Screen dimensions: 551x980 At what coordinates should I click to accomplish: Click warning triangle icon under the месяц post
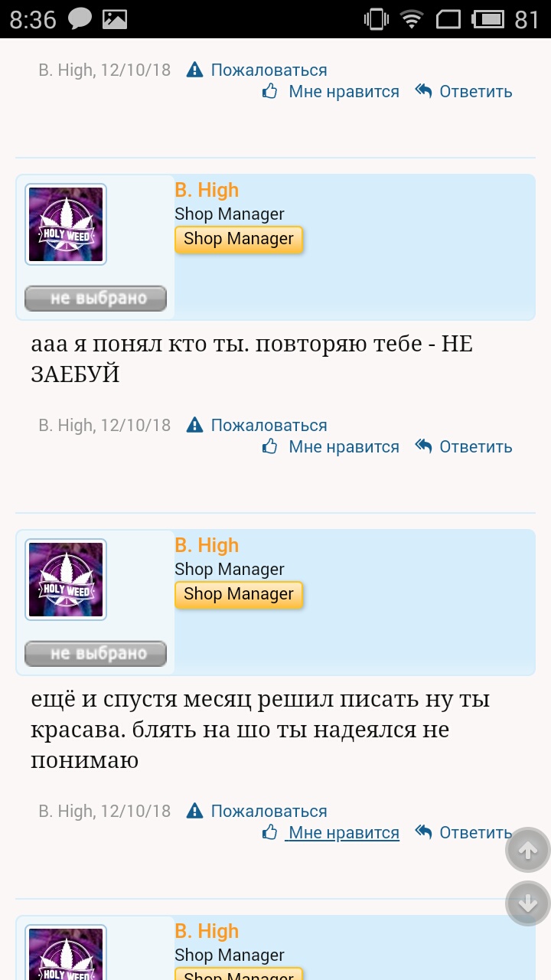point(195,811)
